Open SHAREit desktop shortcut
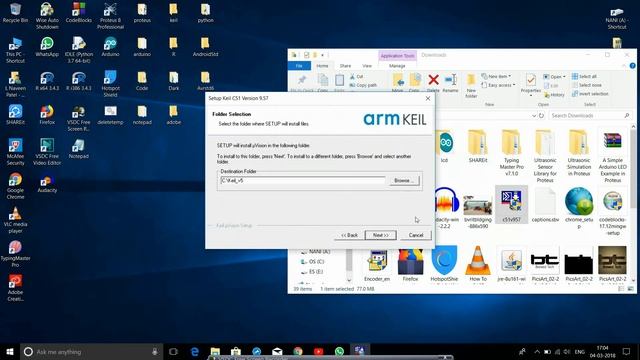This screenshot has width=640, height=360. coord(15,115)
